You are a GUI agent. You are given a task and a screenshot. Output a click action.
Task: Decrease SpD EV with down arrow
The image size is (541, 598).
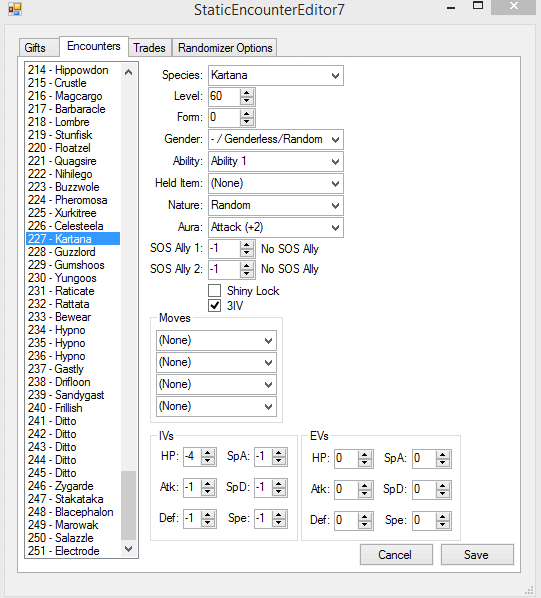[x=443, y=494]
